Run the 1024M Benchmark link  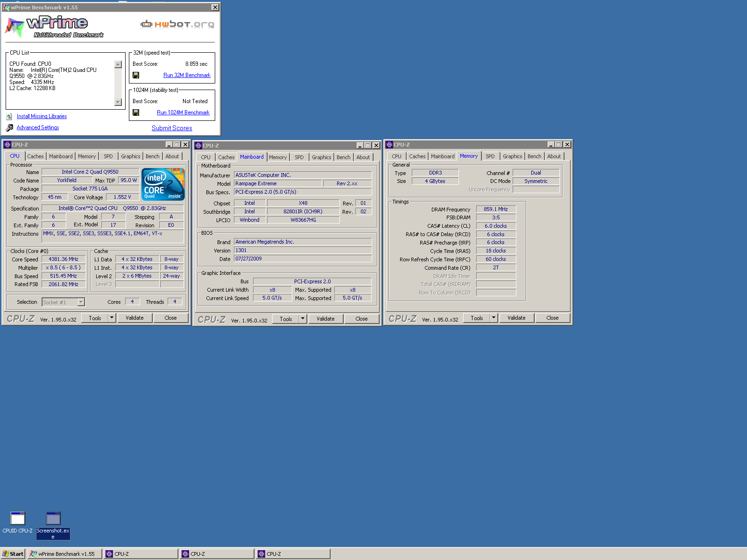click(x=183, y=112)
